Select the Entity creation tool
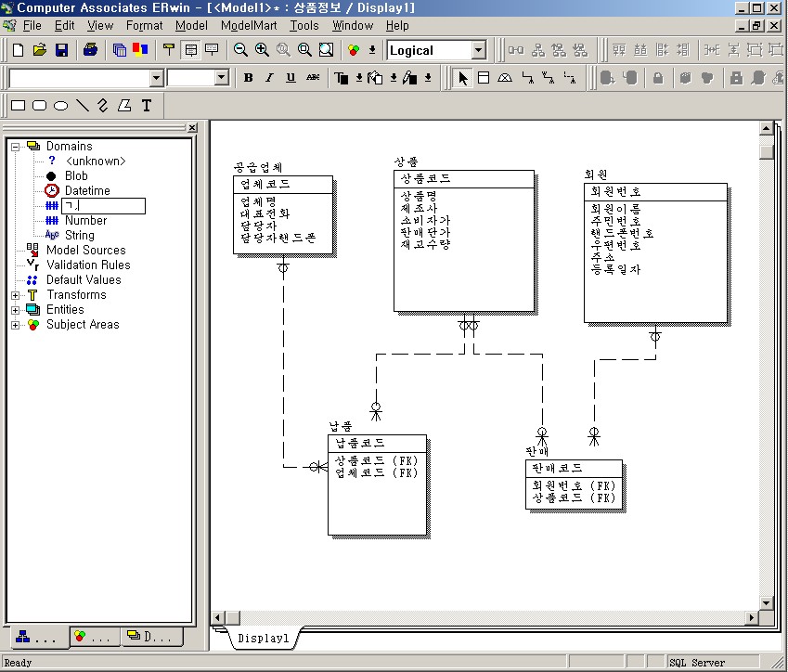The image size is (788, 672). coord(484,78)
